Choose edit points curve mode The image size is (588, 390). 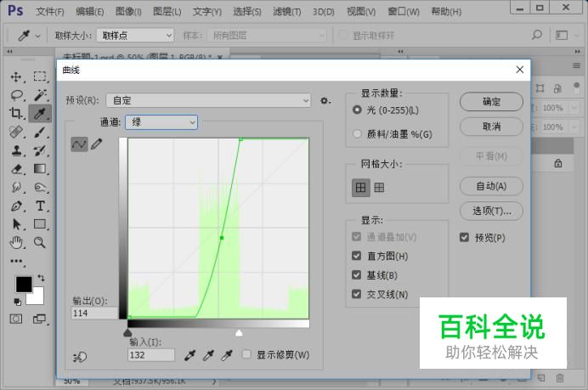coord(79,144)
